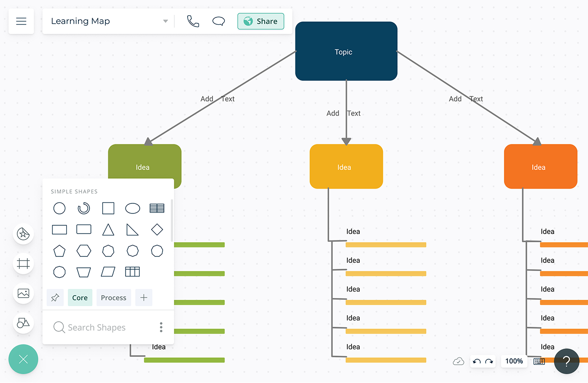Image resolution: width=588 pixels, height=383 pixels.
Task: Select the parallelogram shape
Action: click(x=108, y=272)
